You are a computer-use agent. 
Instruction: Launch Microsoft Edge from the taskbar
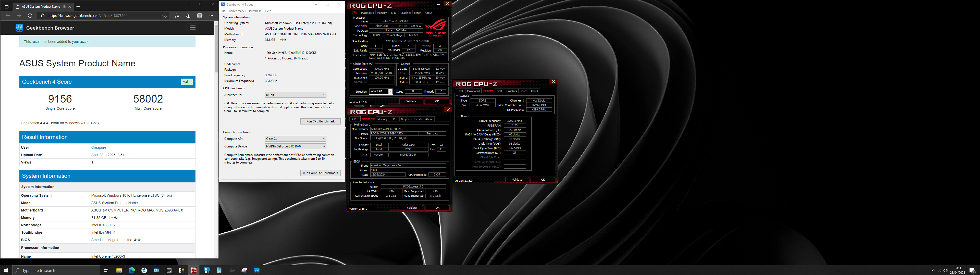click(x=132, y=270)
